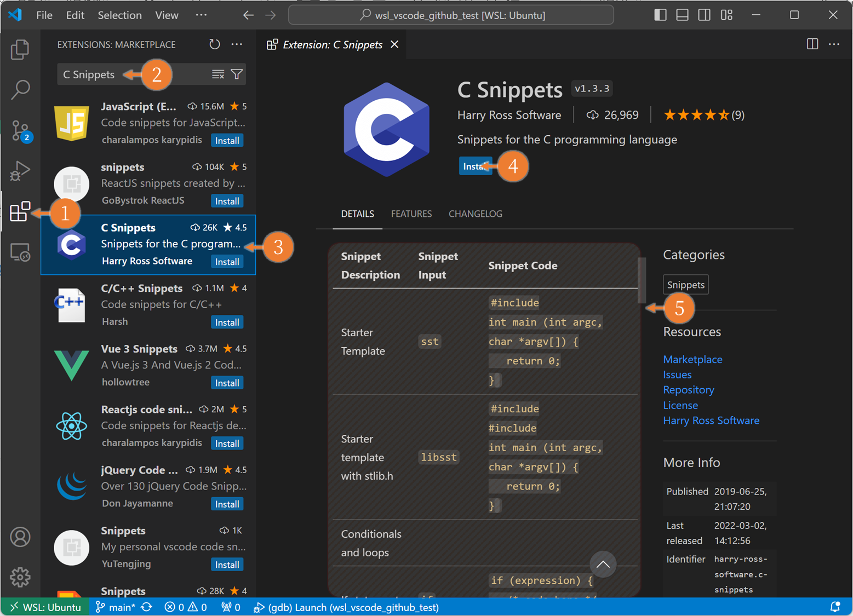
Task: Open the editor more actions menu
Action: [834, 44]
